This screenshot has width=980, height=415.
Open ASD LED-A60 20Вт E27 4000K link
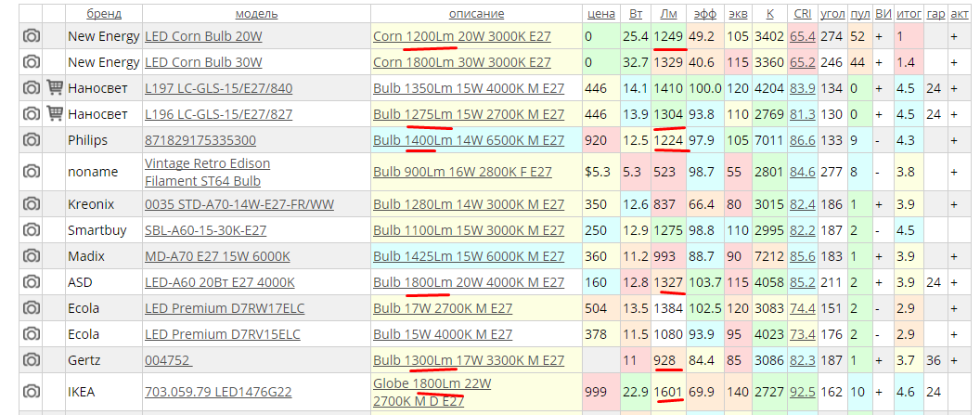(x=219, y=282)
